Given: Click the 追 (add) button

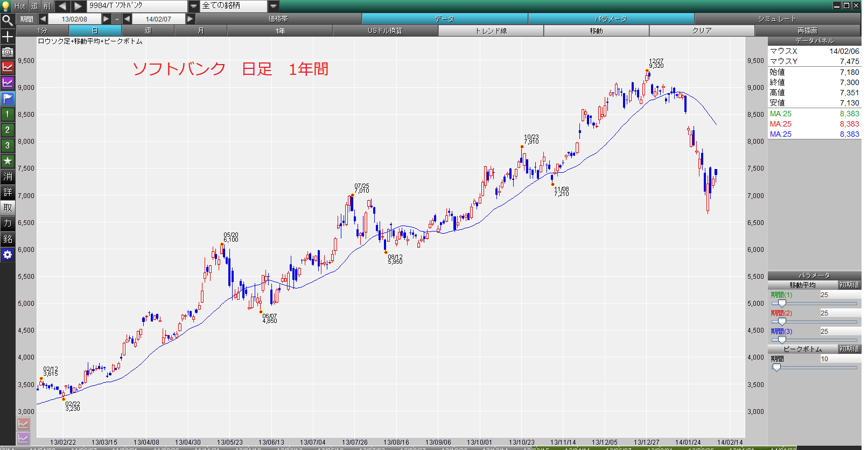Looking at the screenshot, I should point(34,6).
